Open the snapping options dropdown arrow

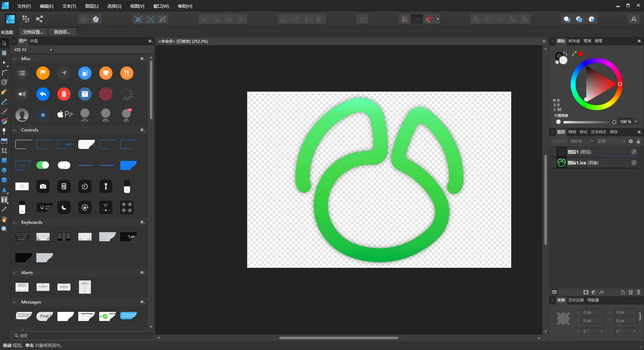click(x=437, y=19)
